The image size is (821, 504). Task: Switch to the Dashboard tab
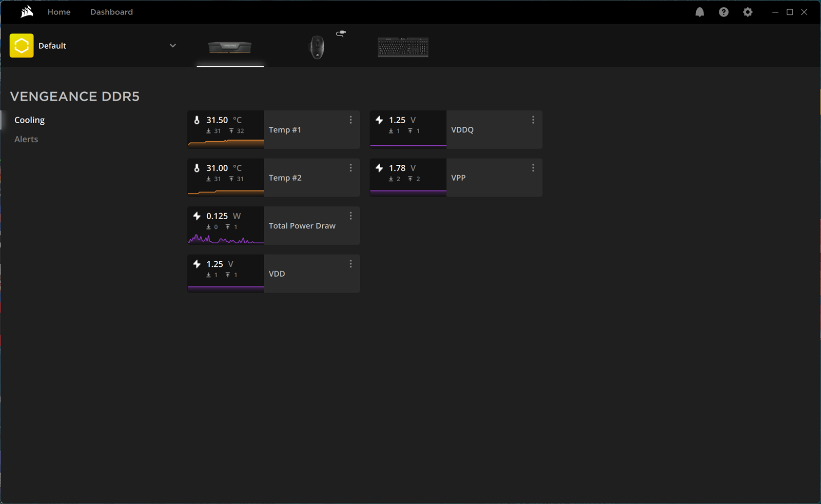pos(111,12)
